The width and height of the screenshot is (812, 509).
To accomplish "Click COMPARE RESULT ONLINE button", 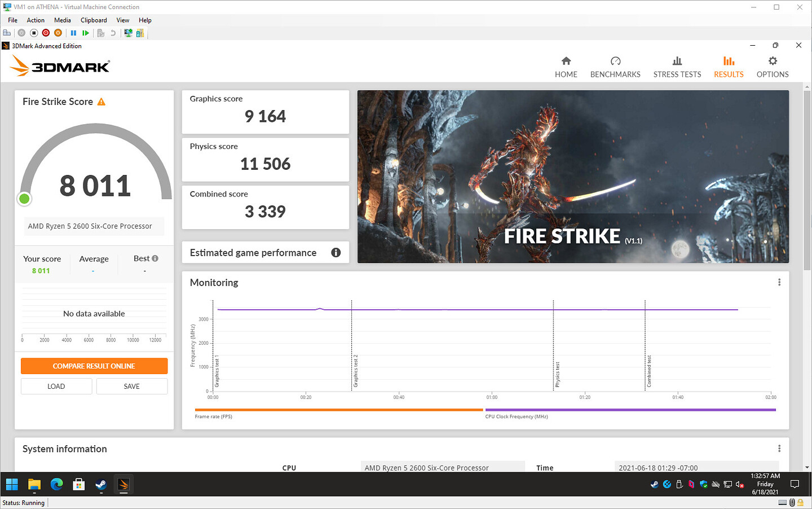I will pos(94,366).
